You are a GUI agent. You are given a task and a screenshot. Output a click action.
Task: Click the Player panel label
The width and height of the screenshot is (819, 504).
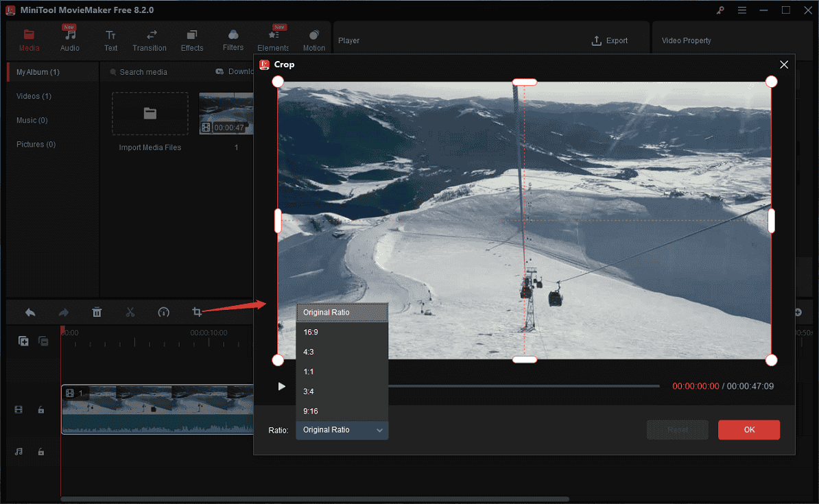(x=348, y=40)
